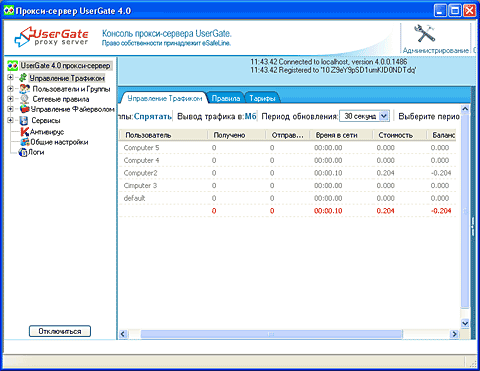Screen dimensions: 480x371
Task: Open the Администрирование wrench icon
Action: coord(424,33)
